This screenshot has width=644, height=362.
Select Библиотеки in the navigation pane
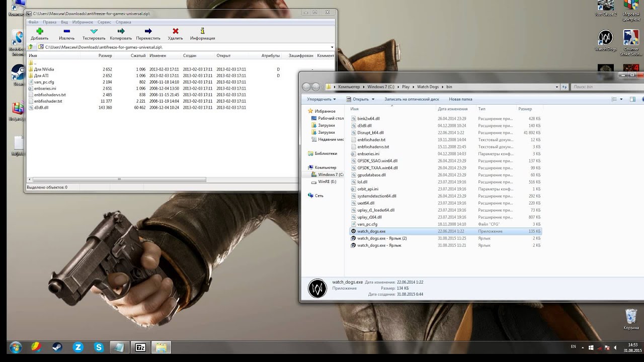[322, 153]
